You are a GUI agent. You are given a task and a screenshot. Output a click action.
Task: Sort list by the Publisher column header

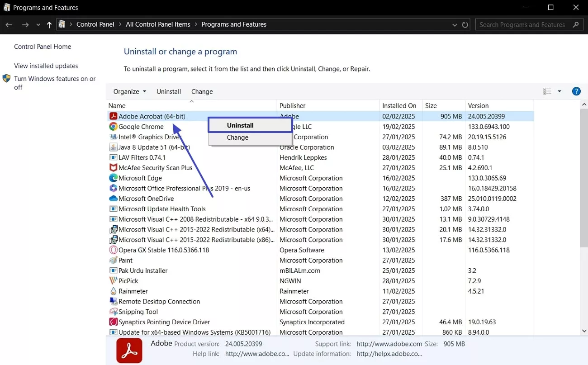(x=328, y=106)
